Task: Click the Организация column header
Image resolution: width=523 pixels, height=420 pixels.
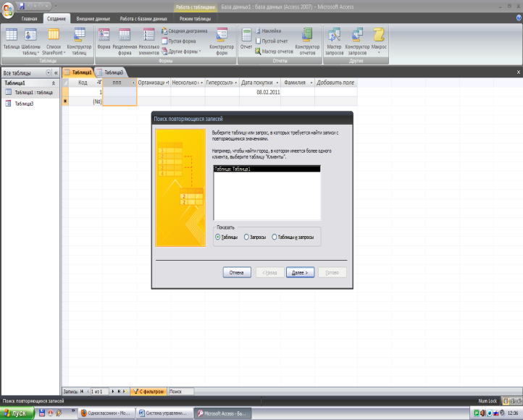Action: point(154,83)
